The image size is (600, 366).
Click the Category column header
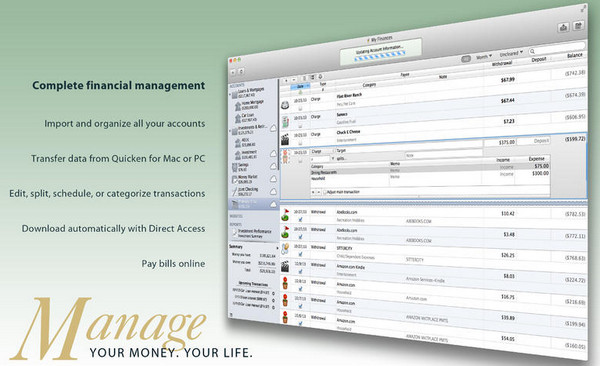pyautogui.click(x=369, y=85)
